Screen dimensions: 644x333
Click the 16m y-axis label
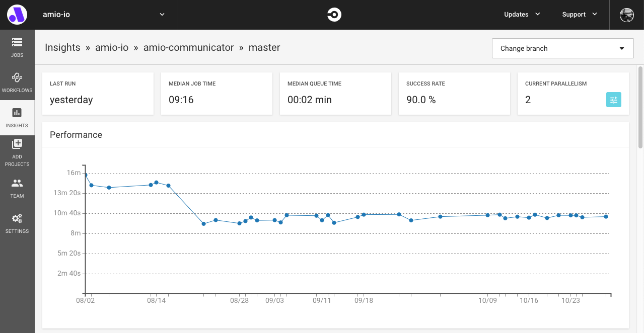point(74,173)
